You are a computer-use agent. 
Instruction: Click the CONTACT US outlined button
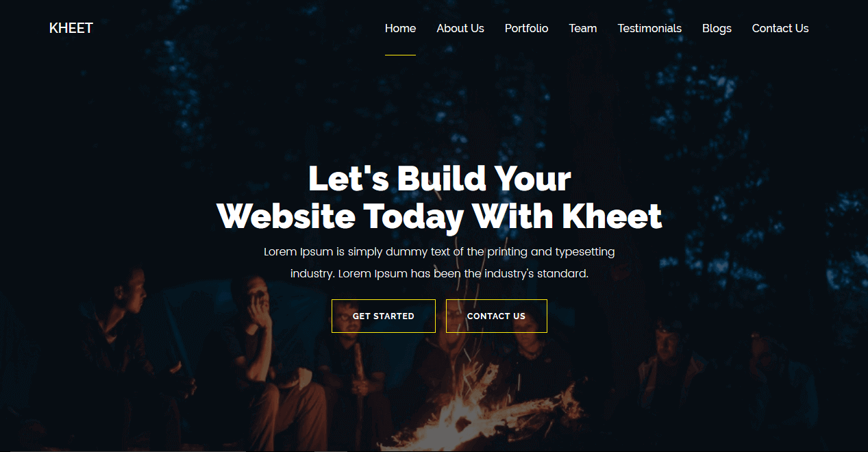[x=497, y=316]
